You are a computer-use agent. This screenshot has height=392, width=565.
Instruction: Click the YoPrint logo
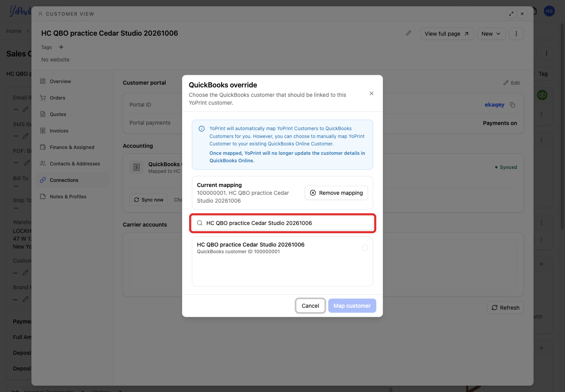(20, 11)
